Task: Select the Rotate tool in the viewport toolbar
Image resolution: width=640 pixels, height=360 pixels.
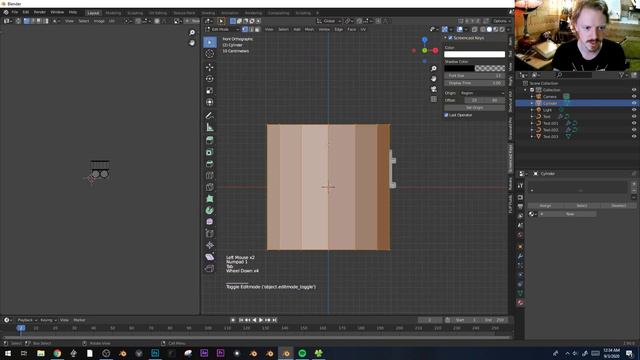Action: click(209, 79)
